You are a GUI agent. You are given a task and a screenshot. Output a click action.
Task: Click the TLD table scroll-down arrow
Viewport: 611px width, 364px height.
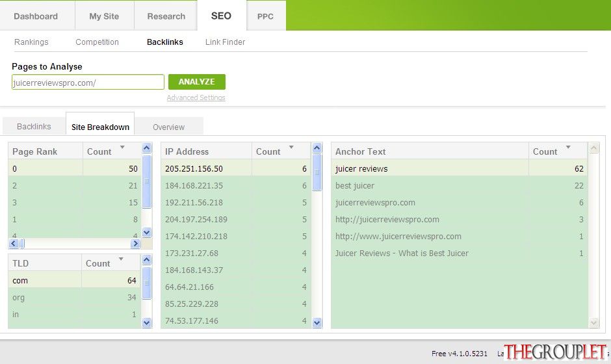[x=146, y=322]
